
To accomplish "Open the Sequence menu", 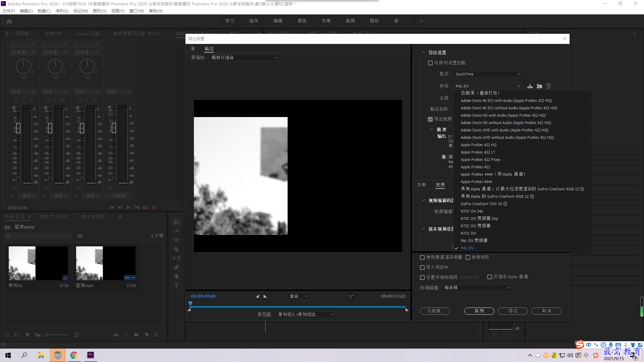I will click(62, 11).
